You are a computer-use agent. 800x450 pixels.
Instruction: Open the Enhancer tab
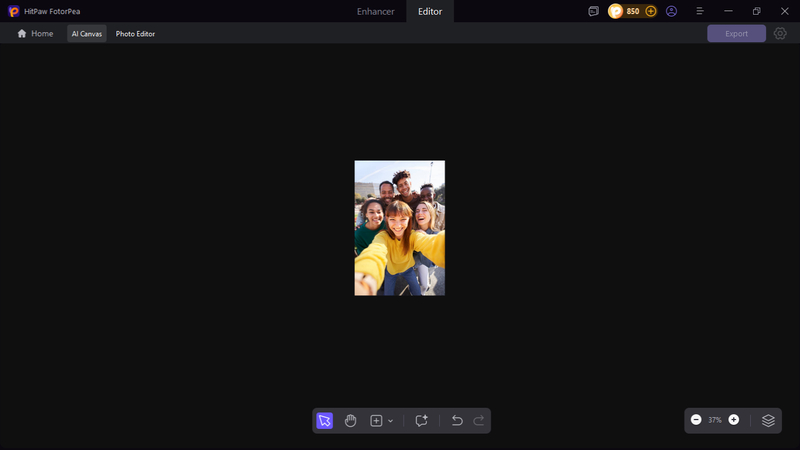click(x=376, y=11)
